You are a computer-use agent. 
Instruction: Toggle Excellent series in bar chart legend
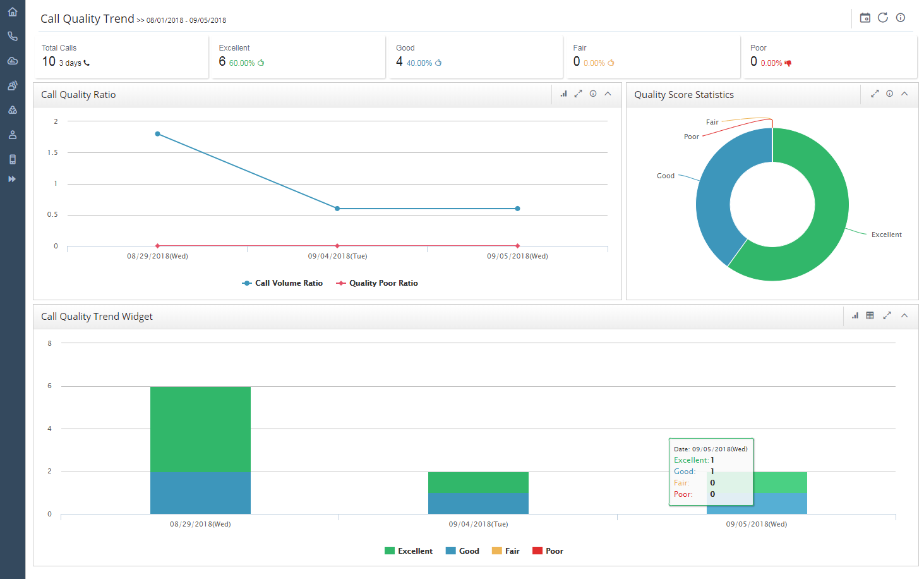pyautogui.click(x=408, y=551)
